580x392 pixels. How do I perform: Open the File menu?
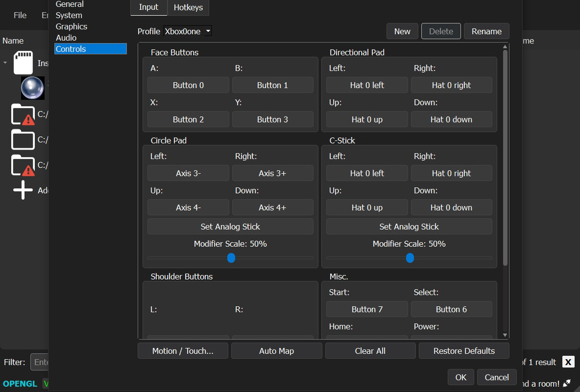point(20,15)
